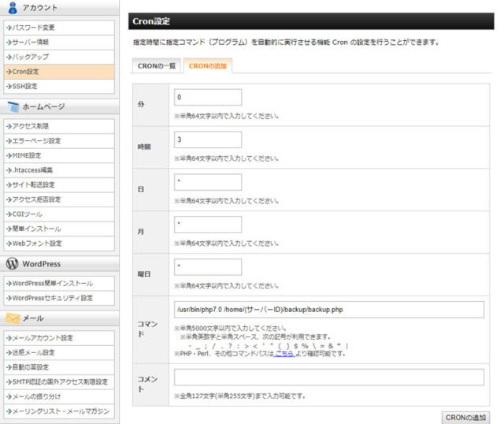This screenshot has height=424, width=504.
Task: Click the メール envelope icon
Action: click(x=13, y=318)
